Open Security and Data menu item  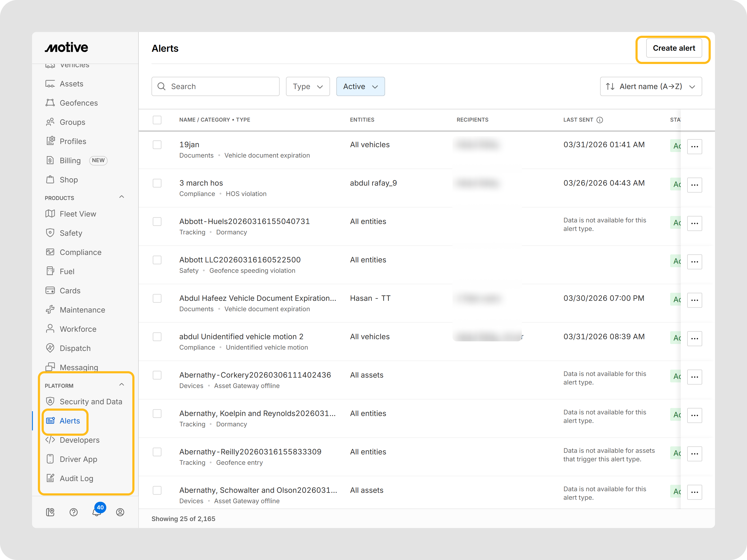point(90,402)
